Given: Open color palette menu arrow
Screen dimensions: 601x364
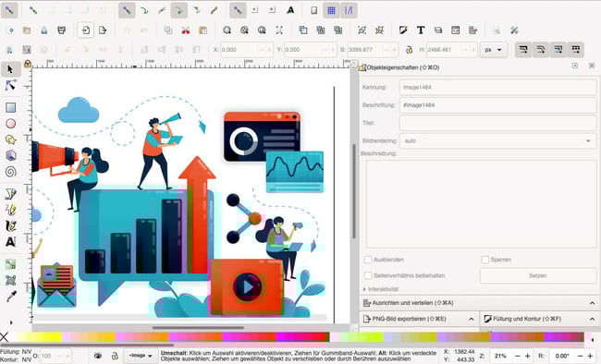Looking at the screenshot, I should tap(593, 340).
